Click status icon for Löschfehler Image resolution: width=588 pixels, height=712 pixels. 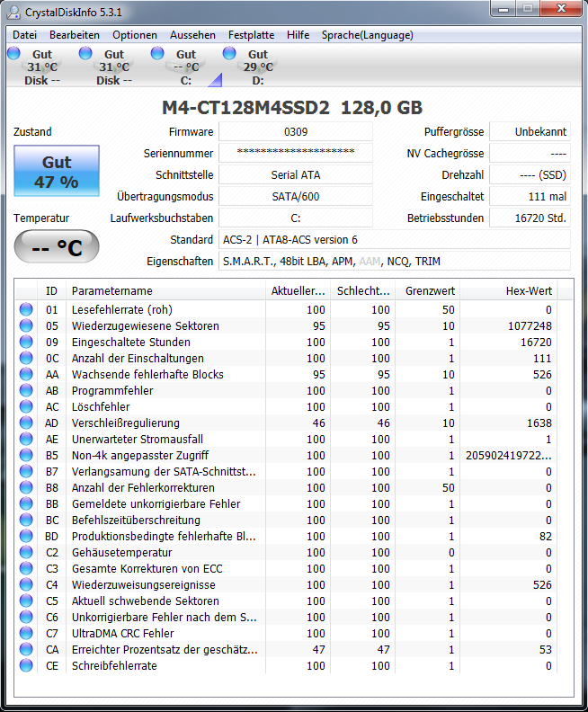pos(26,406)
